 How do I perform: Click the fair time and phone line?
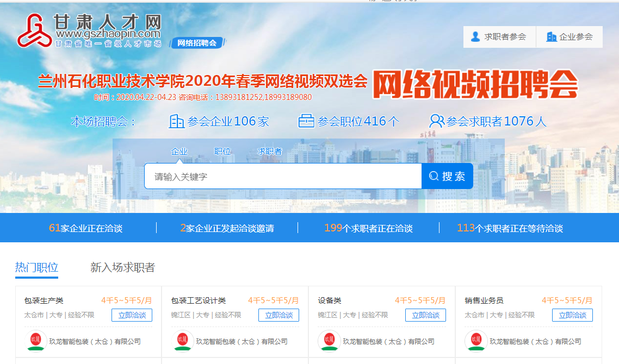203,97
